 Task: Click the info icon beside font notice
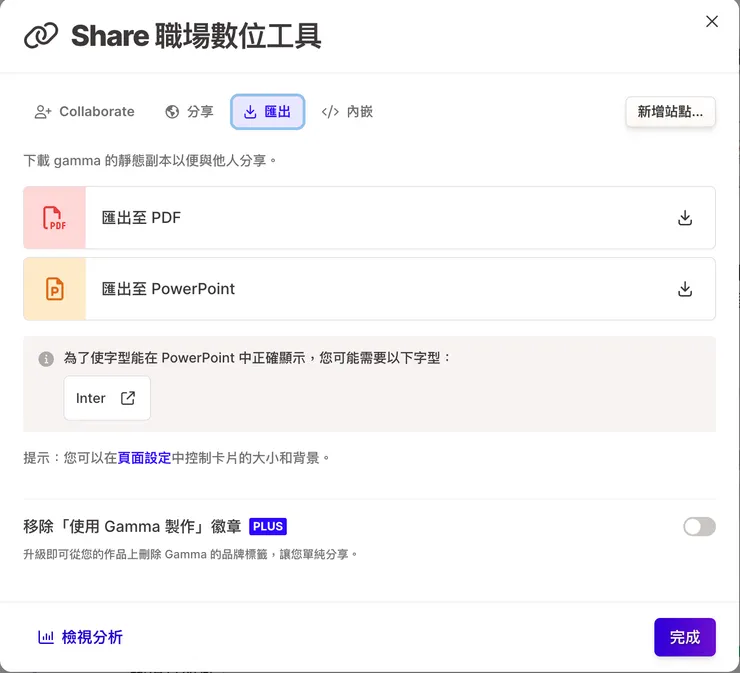coord(46,359)
